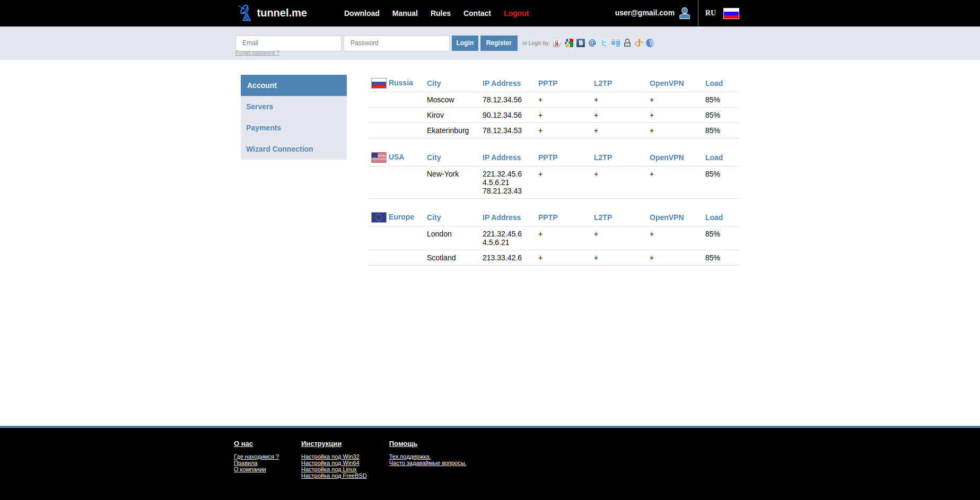Open the Download menu item
The image size is (980, 500).
362,13
